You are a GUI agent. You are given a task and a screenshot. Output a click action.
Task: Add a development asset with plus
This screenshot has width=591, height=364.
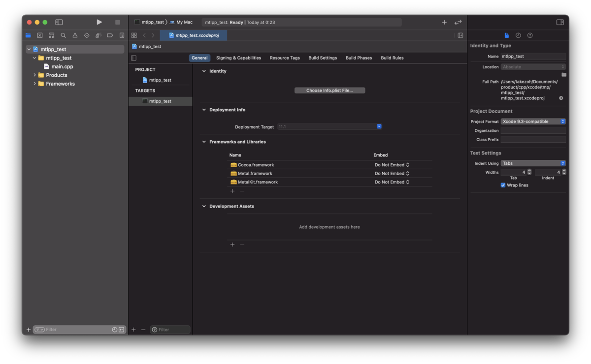pos(232,244)
